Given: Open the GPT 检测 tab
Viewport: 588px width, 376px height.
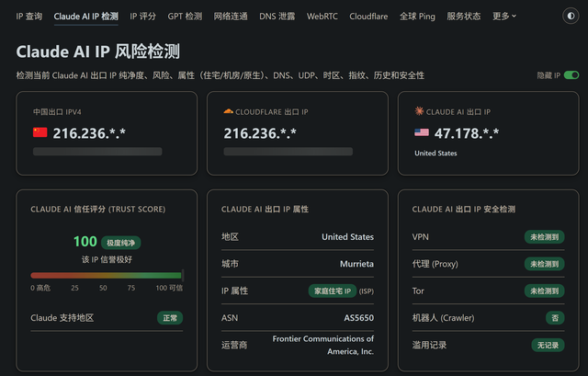Looking at the screenshot, I should [x=185, y=17].
